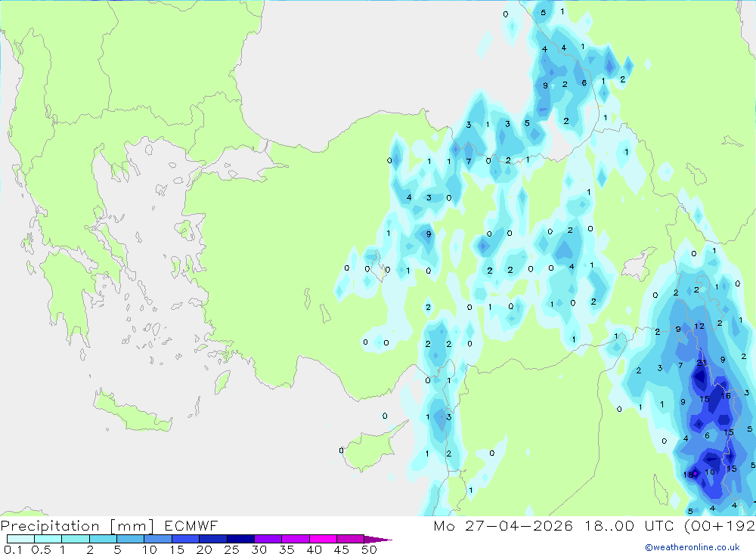Click the '(00+192' forecast offset text
The height and width of the screenshot is (554, 756).
coord(720,526)
